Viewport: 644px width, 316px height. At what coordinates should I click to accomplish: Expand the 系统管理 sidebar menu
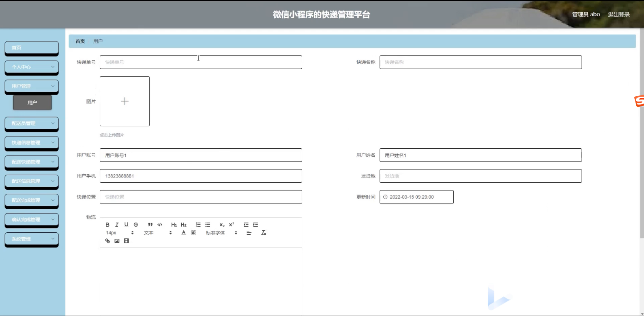(32, 239)
